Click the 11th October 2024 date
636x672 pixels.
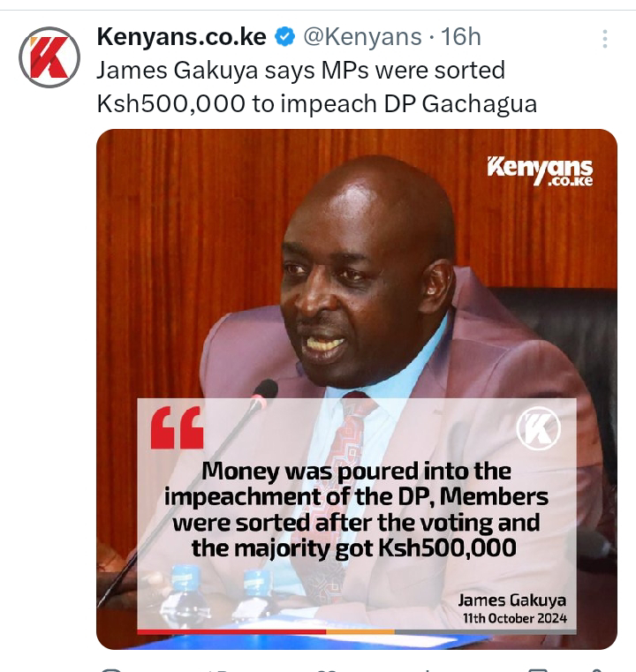point(515,618)
